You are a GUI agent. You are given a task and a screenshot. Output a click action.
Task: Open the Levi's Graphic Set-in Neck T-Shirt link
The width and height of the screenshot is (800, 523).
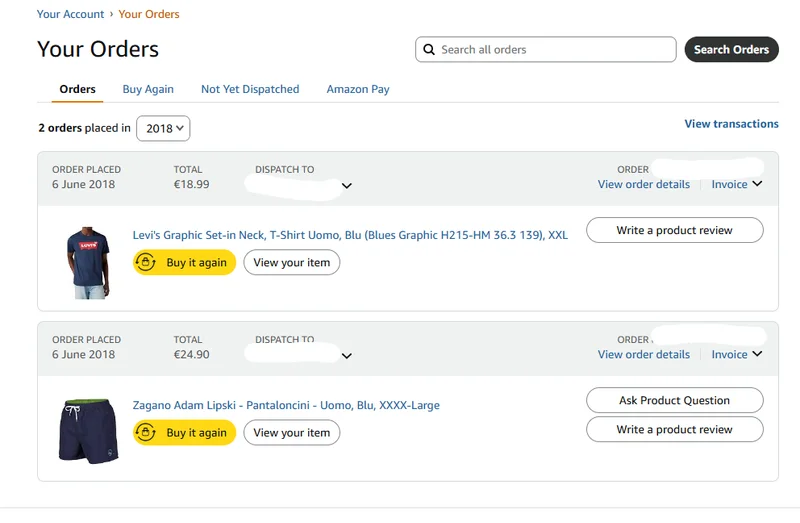coord(350,235)
